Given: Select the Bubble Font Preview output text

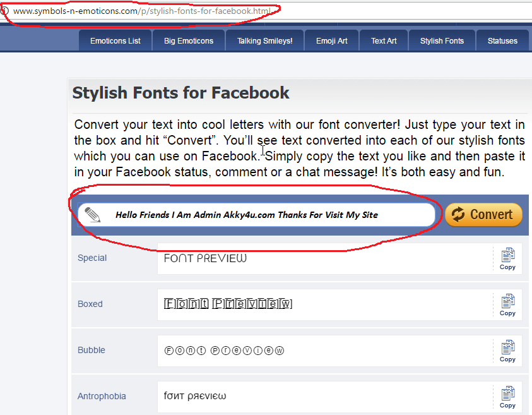Looking at the screenshot, I should pyautogui.click(x=224, y=350).
